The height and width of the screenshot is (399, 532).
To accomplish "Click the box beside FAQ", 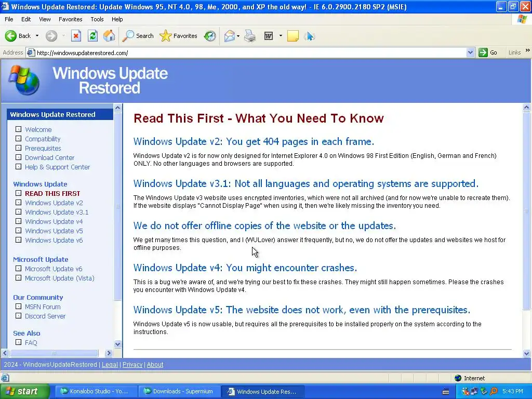I will (x=18, y=342).
